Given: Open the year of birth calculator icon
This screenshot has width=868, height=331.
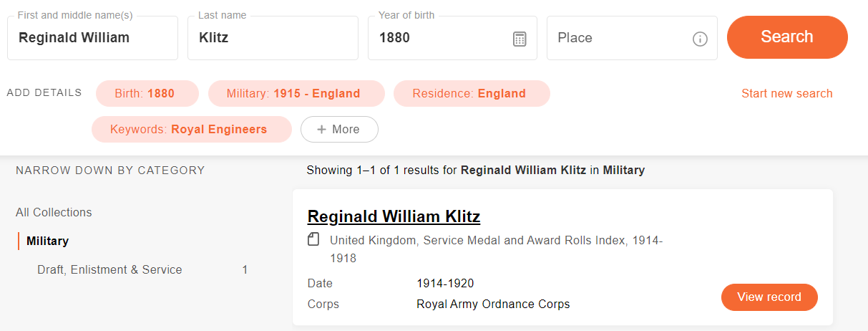Looking at the screenshot, I should (520, 39).
